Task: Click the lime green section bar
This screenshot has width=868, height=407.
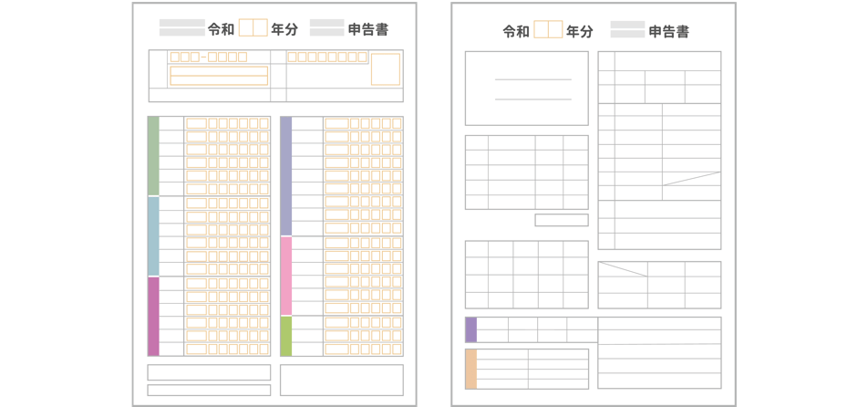Action: 285,336
